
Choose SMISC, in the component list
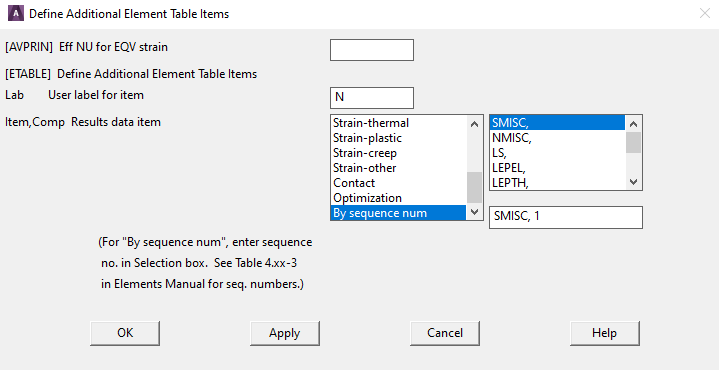557,123
